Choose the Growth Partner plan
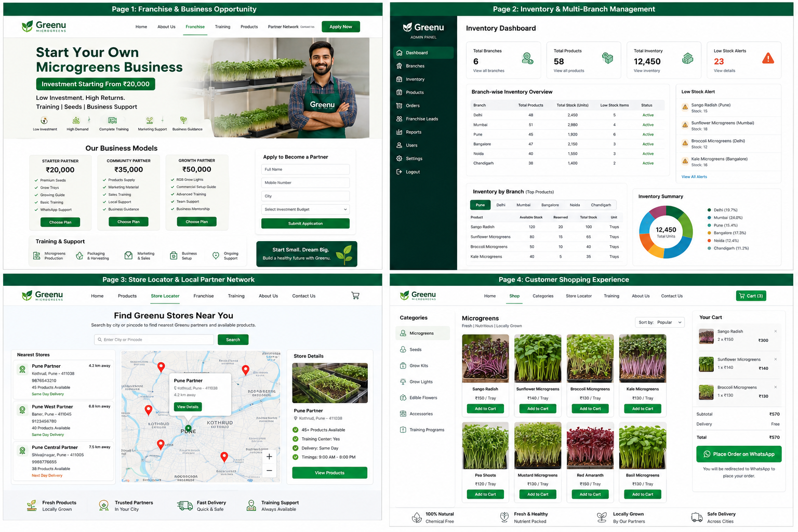The image size is (798, 532). coord(196,222)
